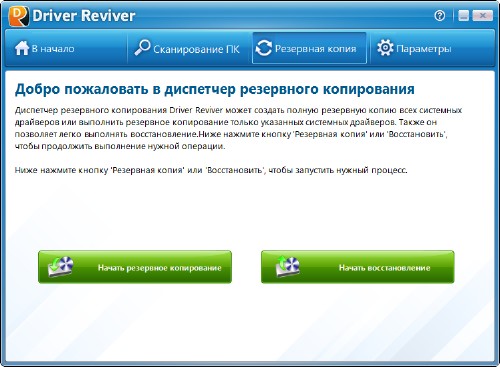This screenshot has width=500, height=367.
Task: Click the Driver Reviver logo icon
Action: point(19,16)
